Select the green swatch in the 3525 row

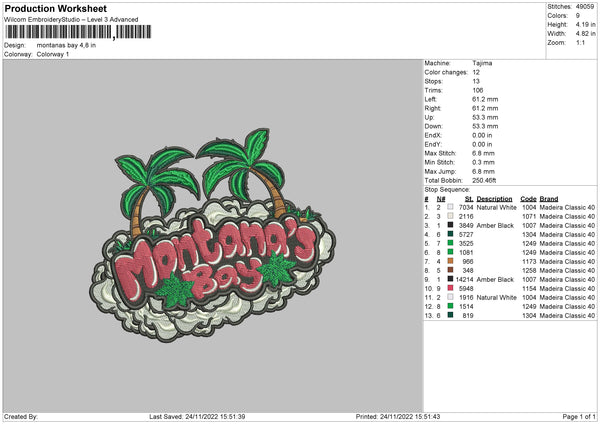(450, 243)
